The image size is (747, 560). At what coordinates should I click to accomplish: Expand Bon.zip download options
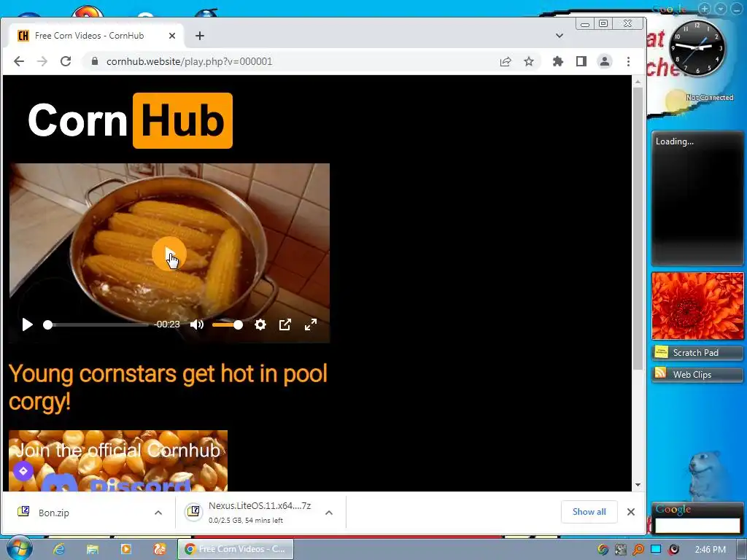(x=158, y=513)
